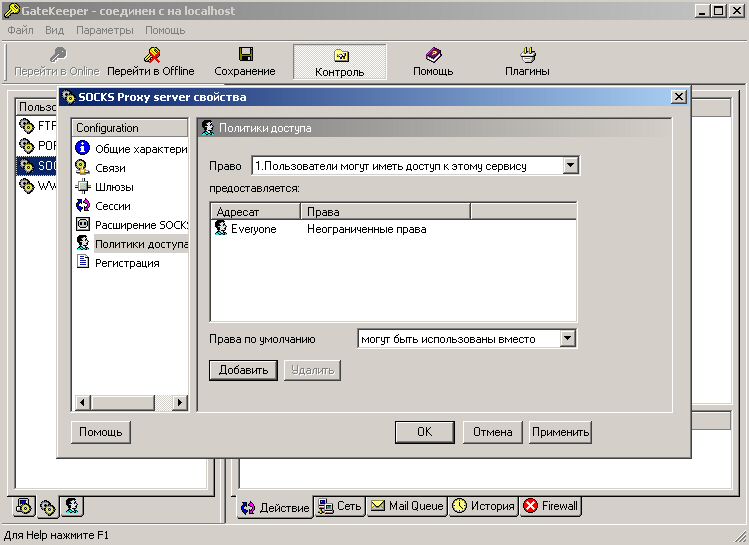
Task: Select FTP service in GateKeeper main list
Action: (x=37, y=126)
